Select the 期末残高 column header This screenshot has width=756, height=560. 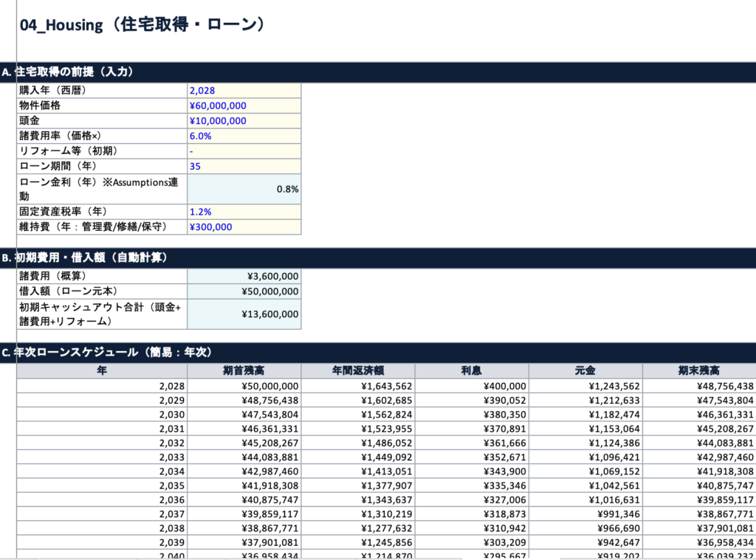[x=698, y=370]
